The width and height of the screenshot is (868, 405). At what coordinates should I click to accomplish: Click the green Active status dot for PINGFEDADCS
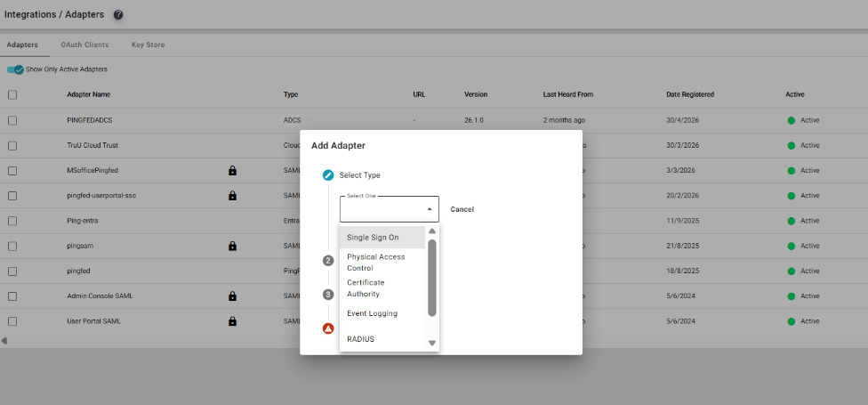[791, 120]
